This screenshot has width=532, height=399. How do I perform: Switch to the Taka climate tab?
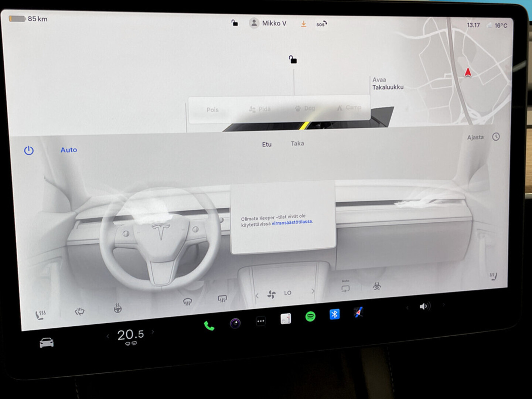coord(297,144)
